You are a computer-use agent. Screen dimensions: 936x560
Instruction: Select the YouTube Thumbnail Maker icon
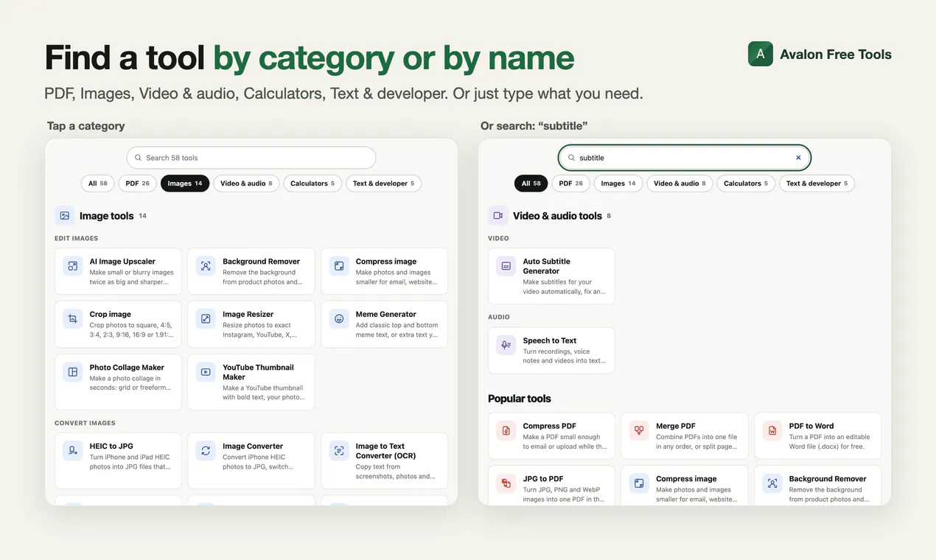[206, 372]
